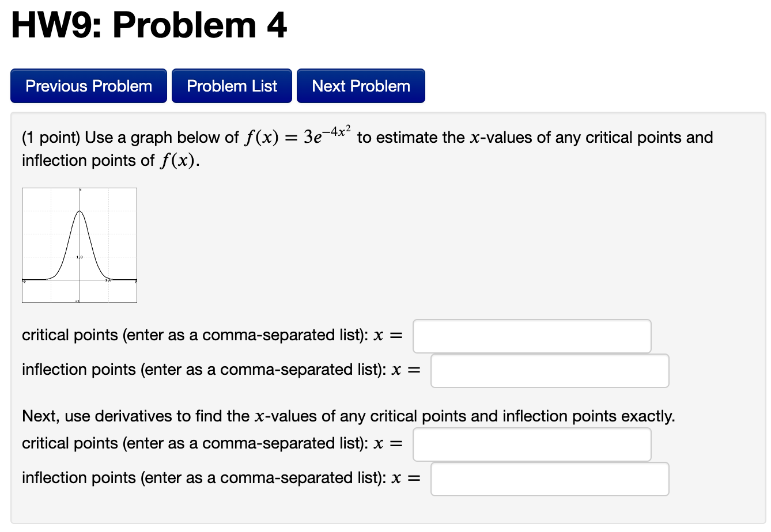Click the (1 point) problem statement text

click(x=230, y=137)
